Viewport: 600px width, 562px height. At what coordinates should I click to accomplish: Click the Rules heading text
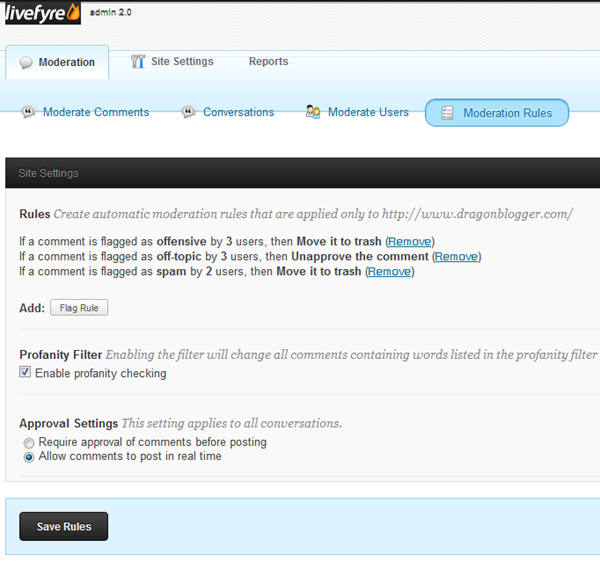(35, 214)
